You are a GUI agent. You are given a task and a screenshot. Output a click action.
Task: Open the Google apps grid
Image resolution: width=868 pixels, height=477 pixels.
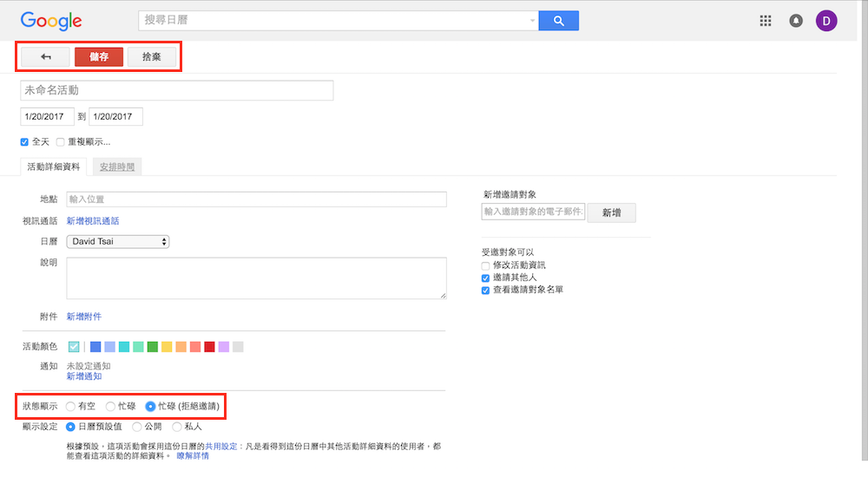765,21
